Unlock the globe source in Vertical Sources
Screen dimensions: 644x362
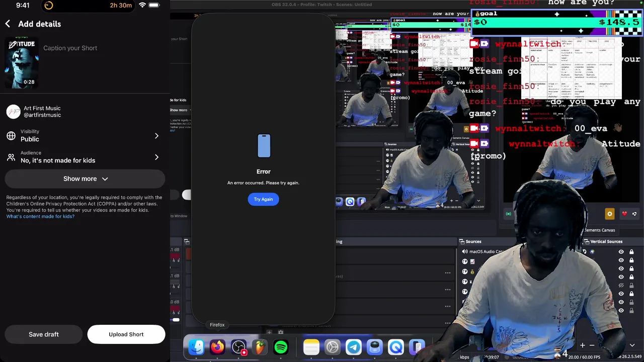tap(631, 252)
